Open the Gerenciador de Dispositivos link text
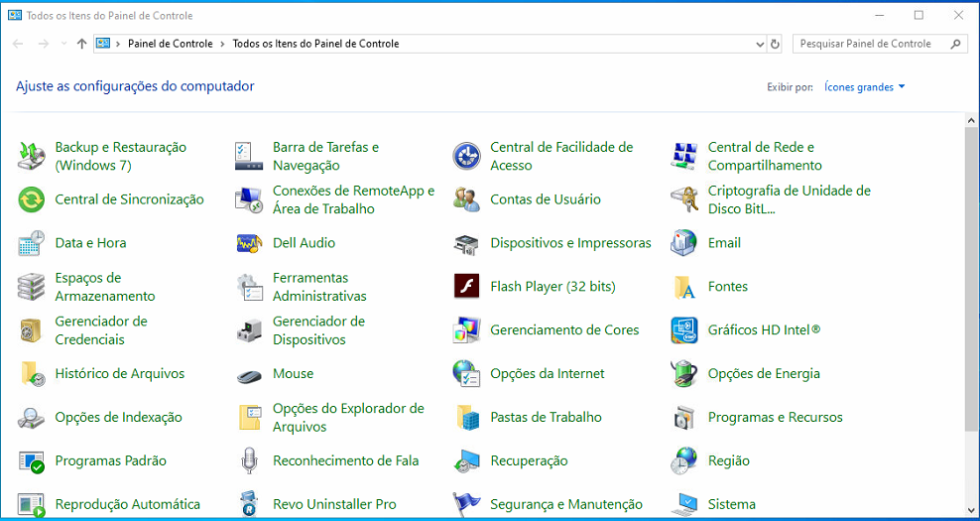Image resolution: width=980 pixels, height=521 pixels. [x=318, y=330]
